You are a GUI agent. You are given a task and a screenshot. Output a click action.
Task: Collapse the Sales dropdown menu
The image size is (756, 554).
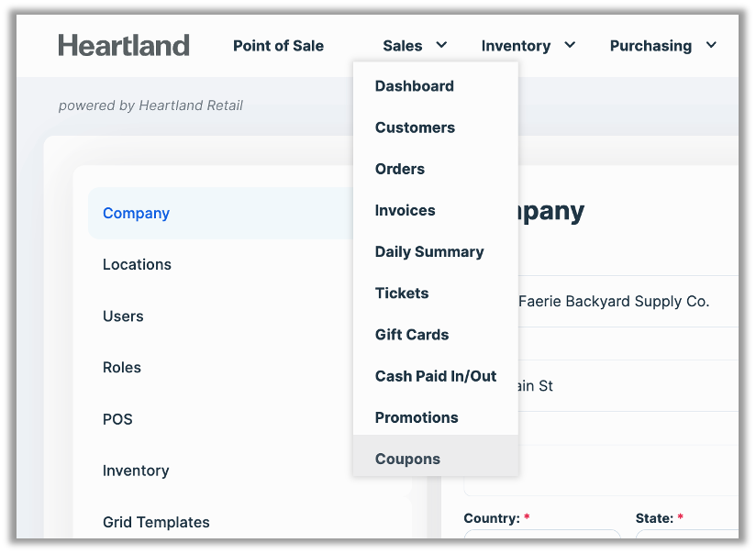(415, 46)
